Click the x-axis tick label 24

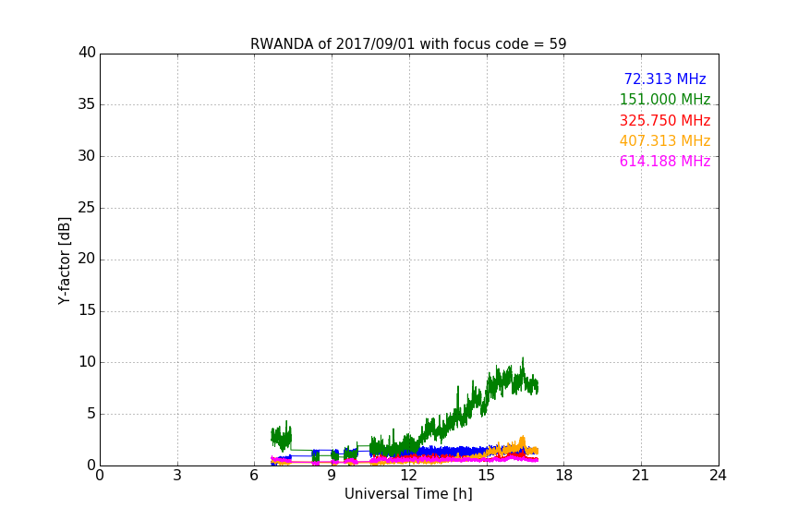[718, 476]
